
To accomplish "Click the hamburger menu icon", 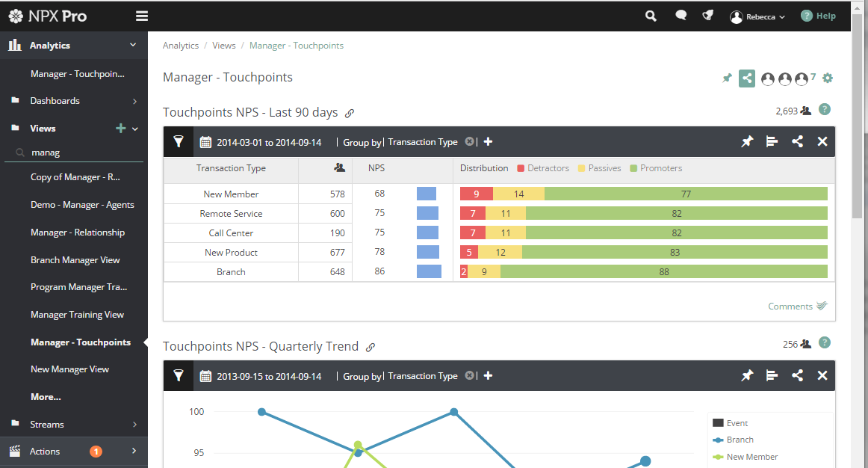I will point(142,16).
